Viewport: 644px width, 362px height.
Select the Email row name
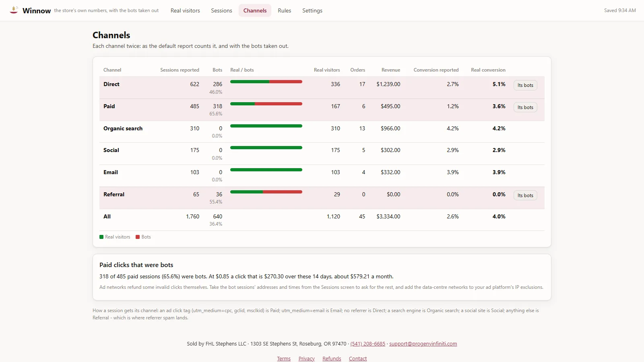111,173
